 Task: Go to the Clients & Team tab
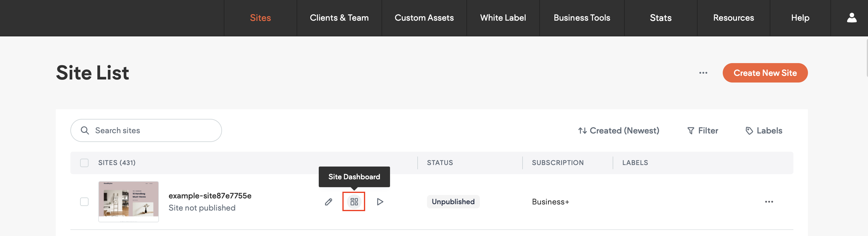pos(339,18)
